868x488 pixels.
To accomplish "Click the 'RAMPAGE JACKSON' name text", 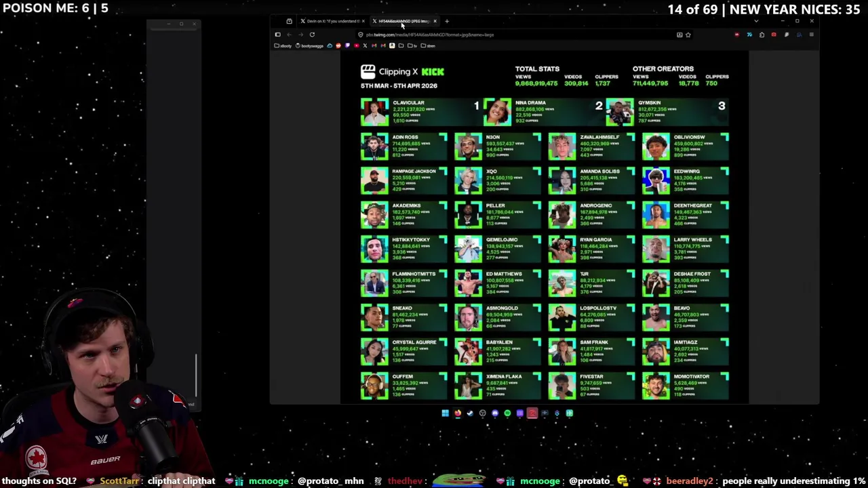I will point(414,171).
